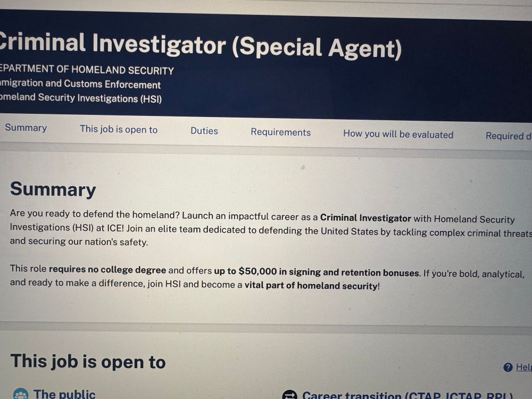Viewport: 532px width, 399px height.
Task: Click the public group icon
Action: click(21, 394)
